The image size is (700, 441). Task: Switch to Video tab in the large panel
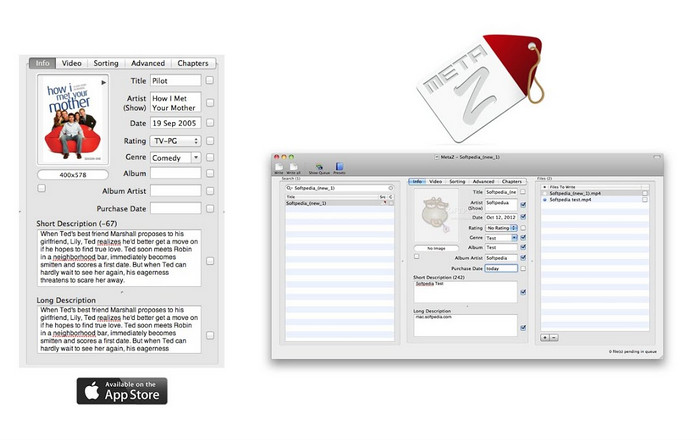tap(71, 63)
